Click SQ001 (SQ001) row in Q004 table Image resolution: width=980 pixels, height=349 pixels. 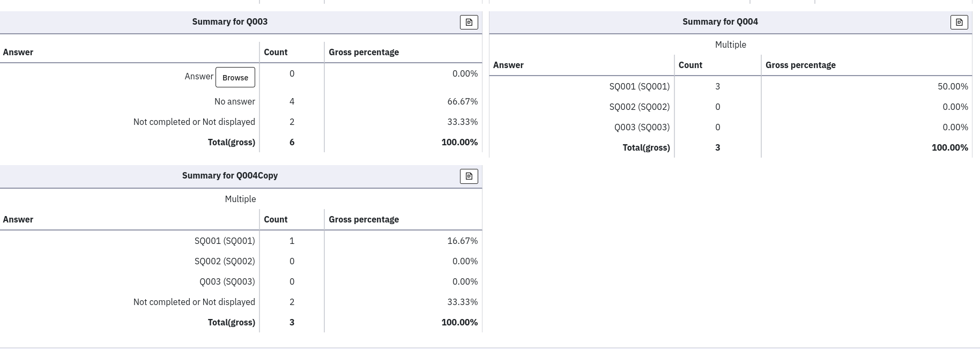click(x=639, y=87)
